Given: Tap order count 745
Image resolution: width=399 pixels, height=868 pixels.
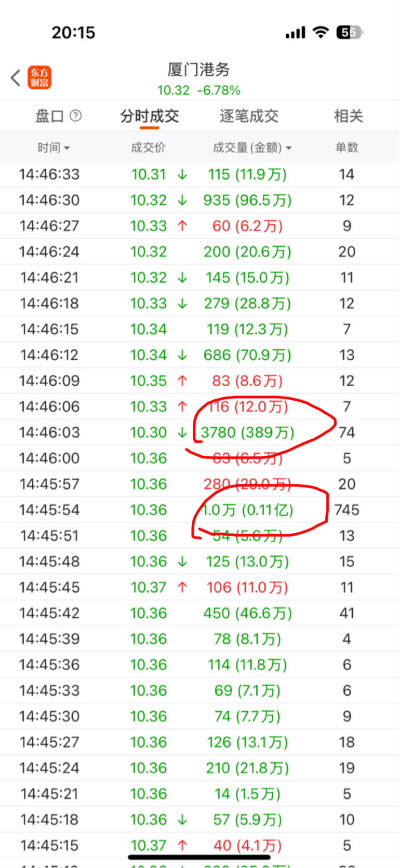Looking at the screenshot, I should 347,510.
